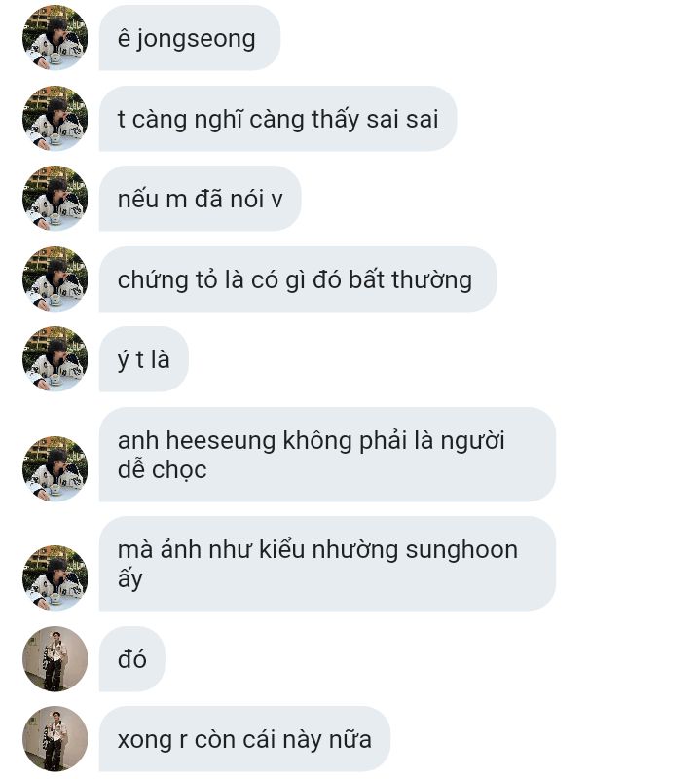Select the 'nếu m đã nói v' message

(x=201, y=199)
